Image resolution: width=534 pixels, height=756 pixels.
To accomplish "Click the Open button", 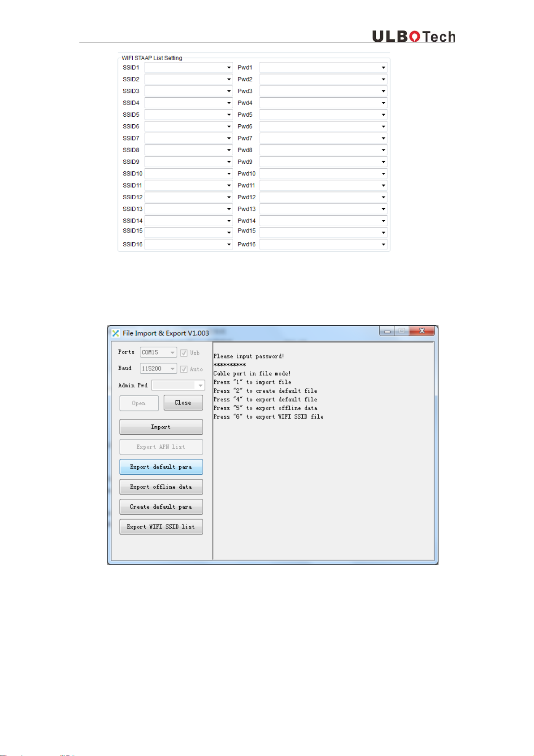I will click(x=139, y=403).
